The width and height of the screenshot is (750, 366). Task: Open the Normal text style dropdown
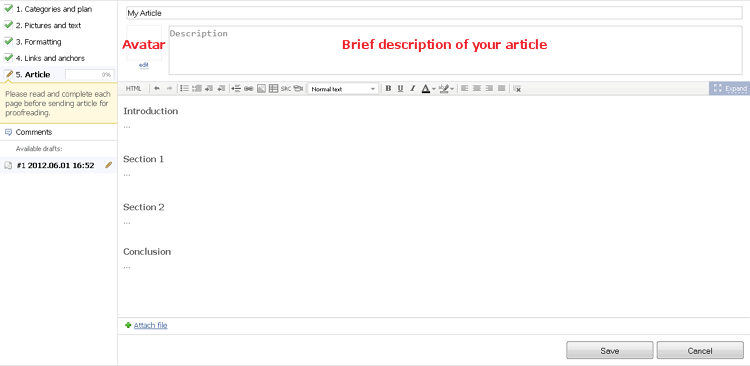point(343,89)
